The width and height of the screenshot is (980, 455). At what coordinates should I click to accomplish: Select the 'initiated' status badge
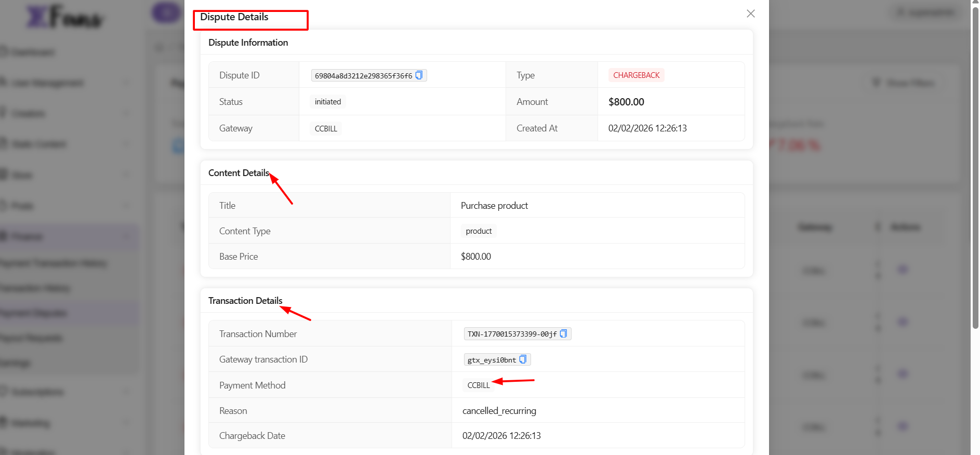tap(328, 102)
